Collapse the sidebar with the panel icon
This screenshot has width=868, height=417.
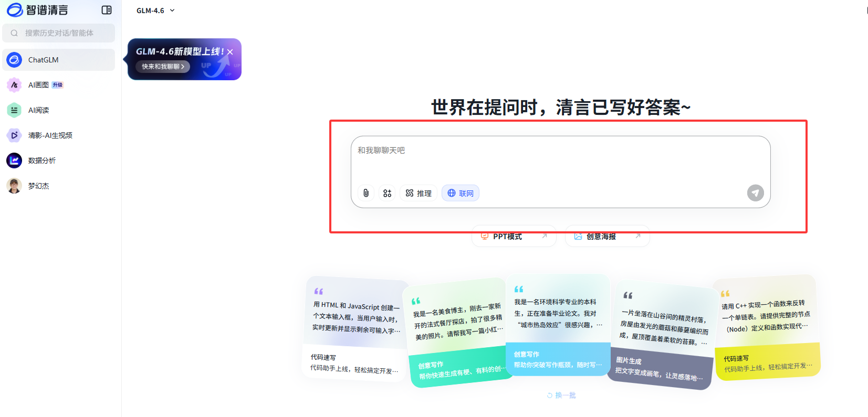click(107, 10)
